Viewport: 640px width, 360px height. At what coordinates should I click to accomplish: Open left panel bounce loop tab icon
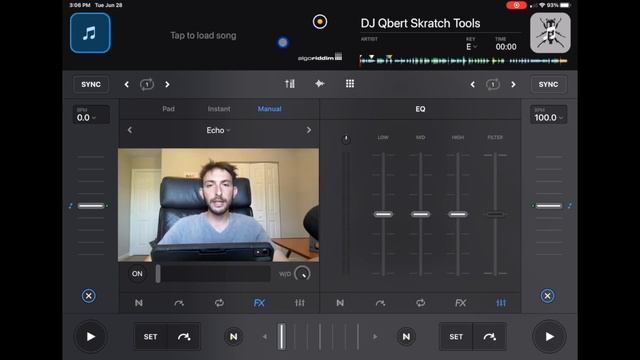click(179, 303)
